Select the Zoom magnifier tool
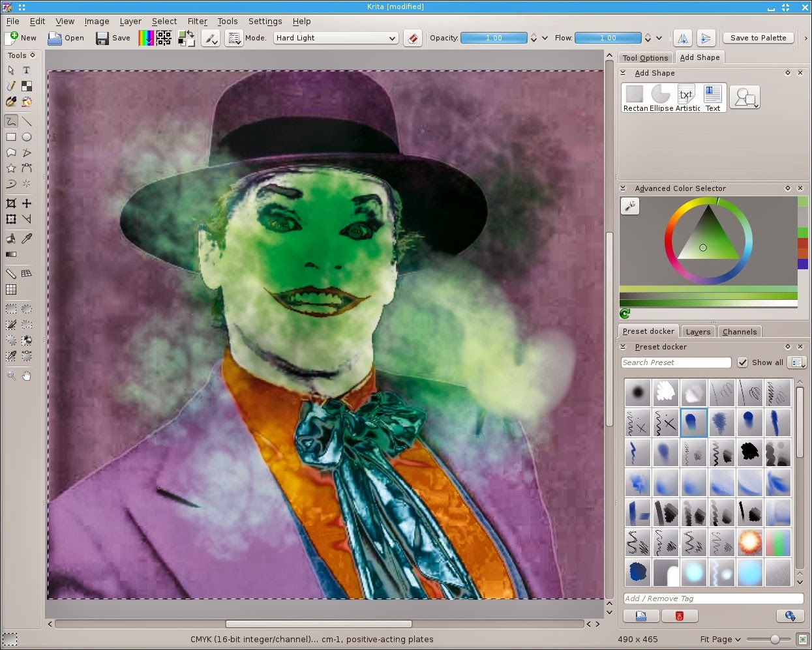 click(x=11, y=376)
